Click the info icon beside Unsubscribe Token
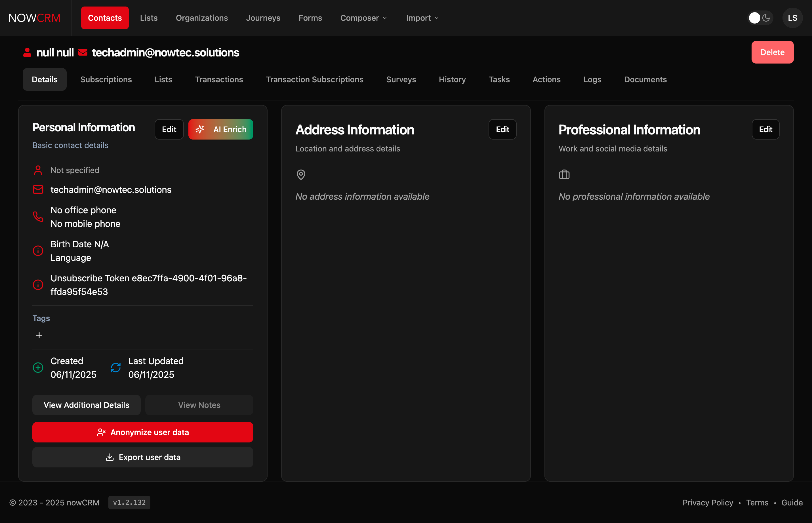This screenshot has width=812, height=523. (x=38, y=284)
